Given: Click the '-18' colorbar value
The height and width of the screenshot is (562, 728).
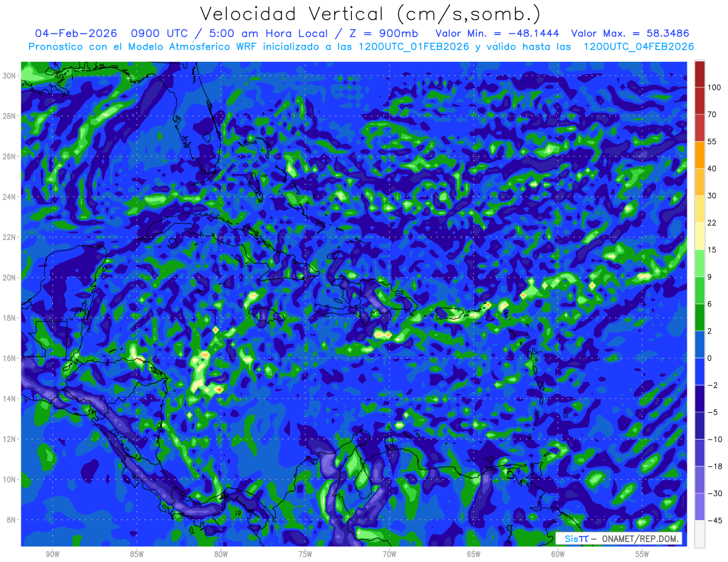Looking at the screenshot, I should point(714,466).
